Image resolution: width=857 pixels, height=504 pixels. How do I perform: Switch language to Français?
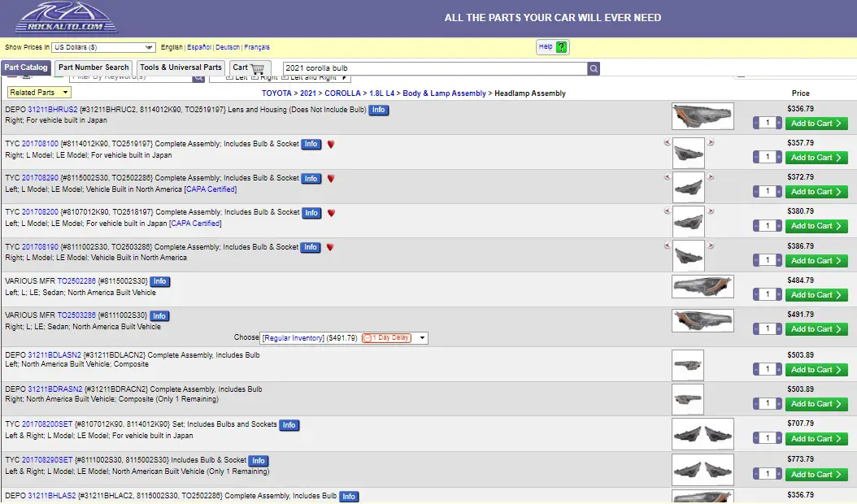click(x=257, y=48)
